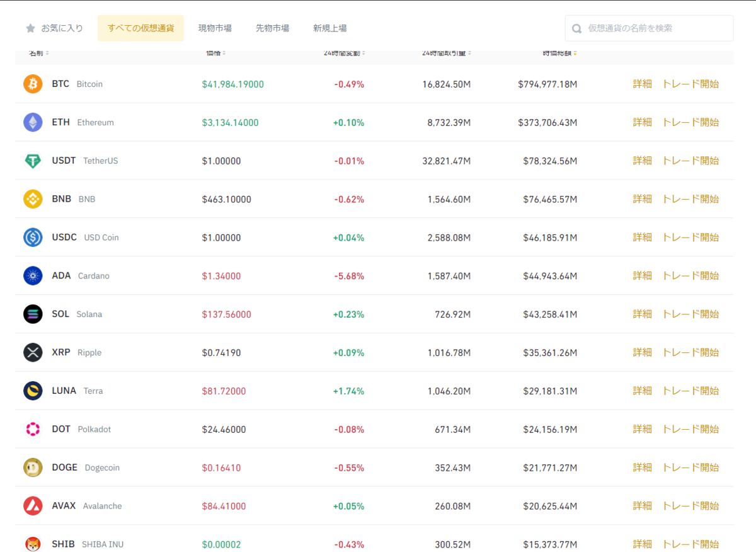Click the Terra LUNA logo

coord(33,391)
